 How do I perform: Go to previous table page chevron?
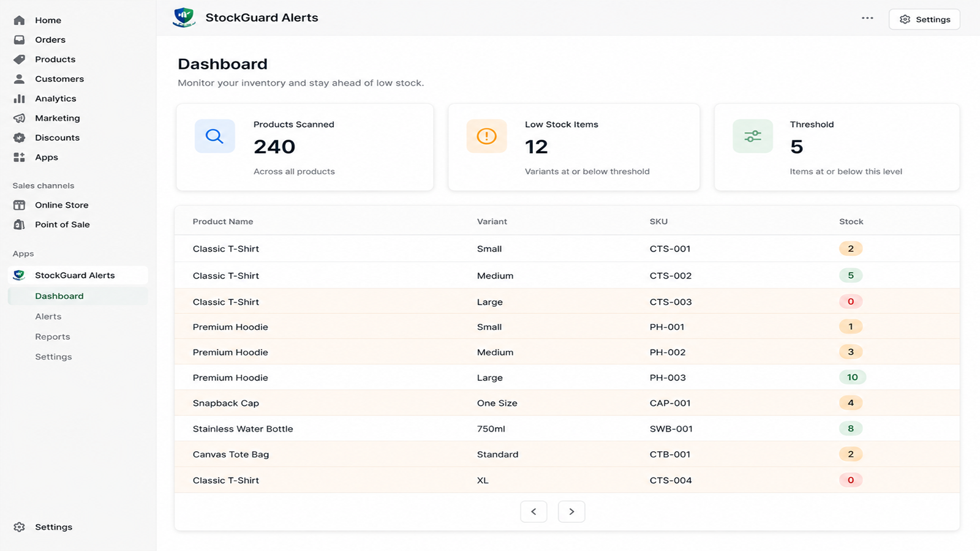pyautogui.click(x=533, y=511)
